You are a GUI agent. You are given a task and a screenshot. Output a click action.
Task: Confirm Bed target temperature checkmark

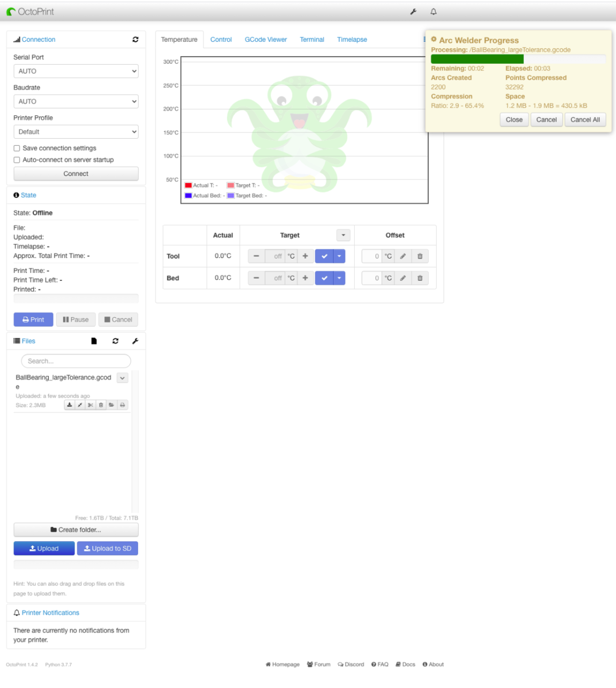click(x=324, y=278)
